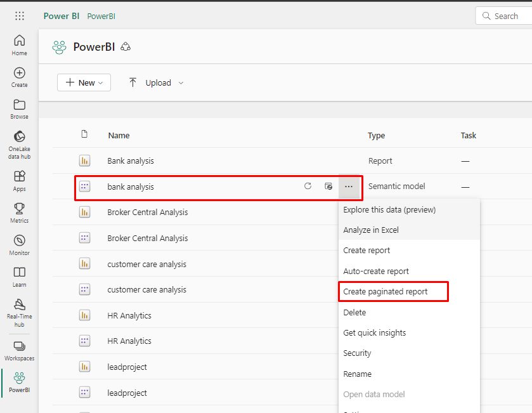Image resolution: width=532 pixels, height=413 pixels.
Task: Click the Search input field
Action: click(507, 15)
